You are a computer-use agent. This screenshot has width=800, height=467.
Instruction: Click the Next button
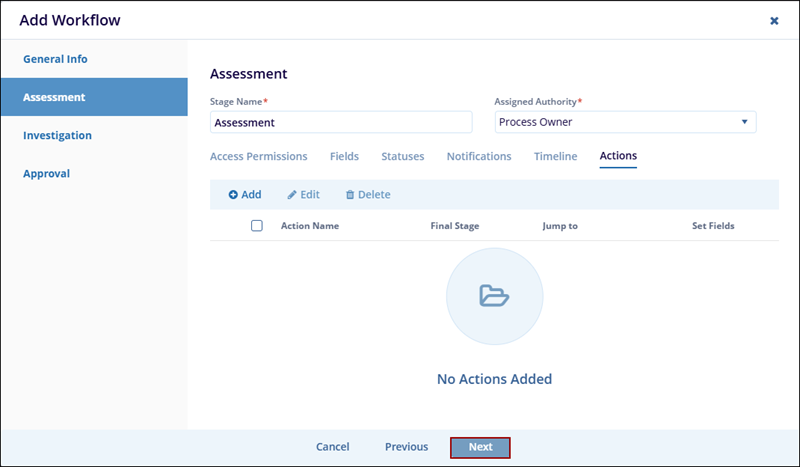tap(480, 447)
